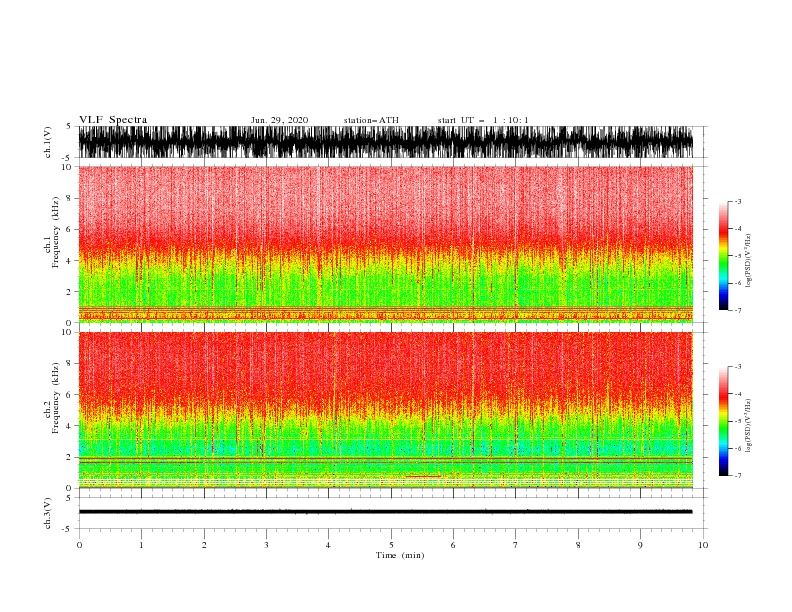Click the ch.1(V) waveform axis label
This screenshot has width=792, height=612.
(x=48, y=142)
